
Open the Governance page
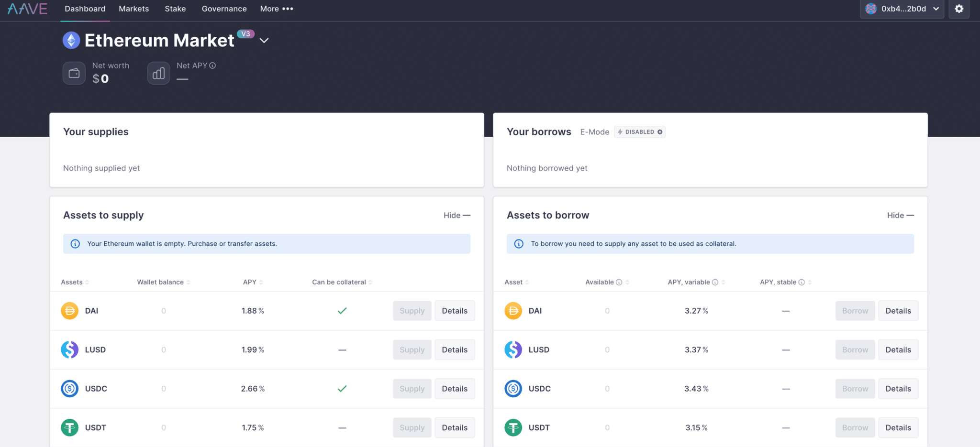224,9
